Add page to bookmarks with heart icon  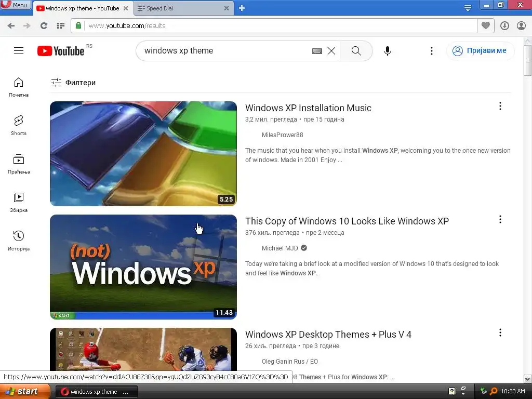point(486,25)
